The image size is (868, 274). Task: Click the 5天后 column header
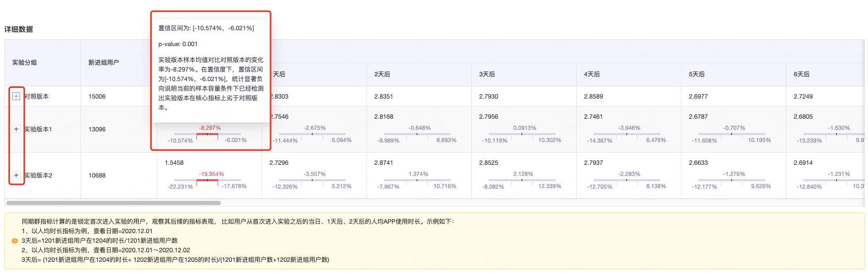(x=696, y=74)
